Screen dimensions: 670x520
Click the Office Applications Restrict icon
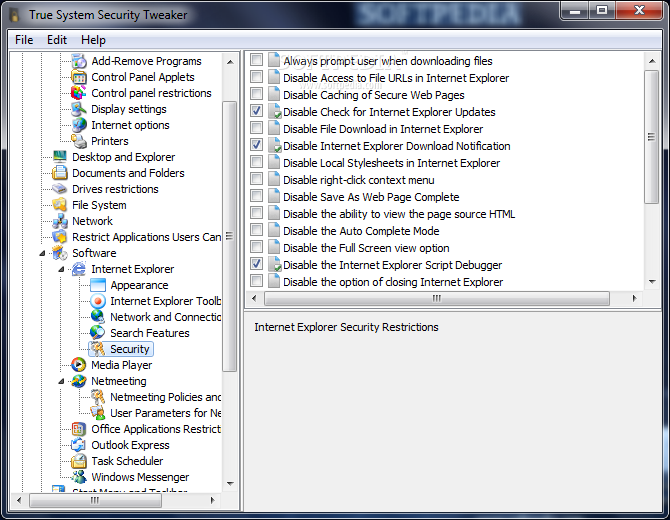pyautogui.click(x=79, y=429)
